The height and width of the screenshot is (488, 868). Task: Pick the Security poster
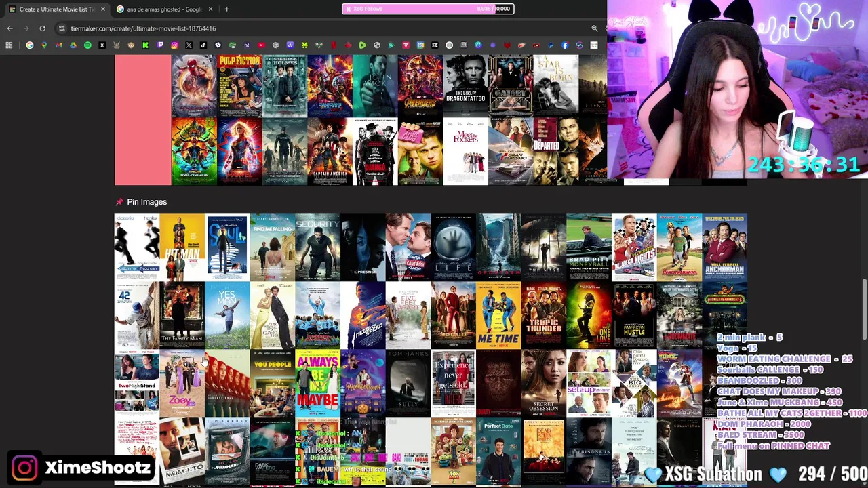click(317, 247)
